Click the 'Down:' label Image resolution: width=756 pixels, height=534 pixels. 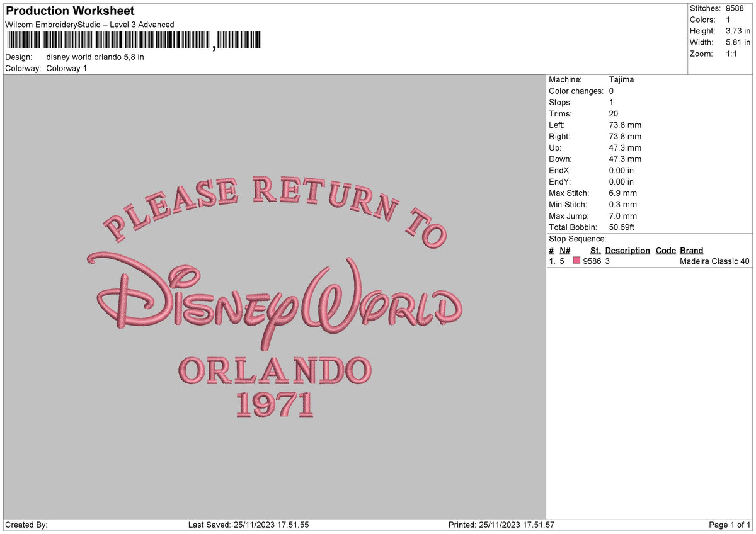pyautogui.click(x=561, y=159)
